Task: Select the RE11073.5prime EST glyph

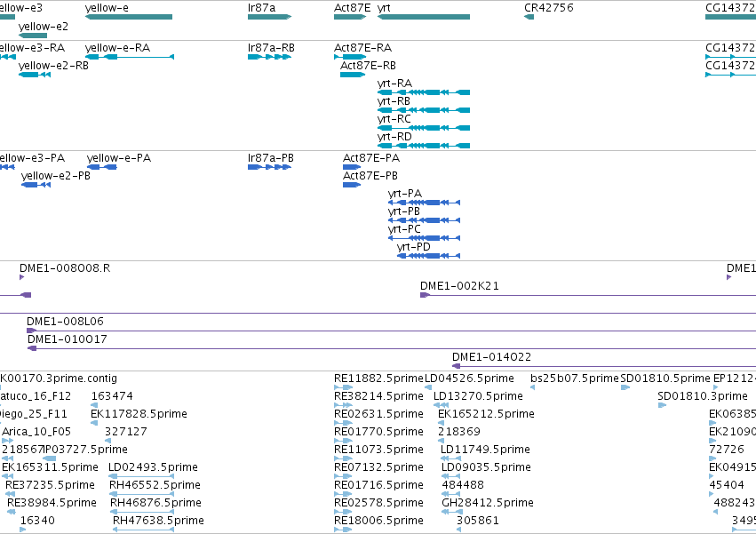Action: tap(343, 458)
